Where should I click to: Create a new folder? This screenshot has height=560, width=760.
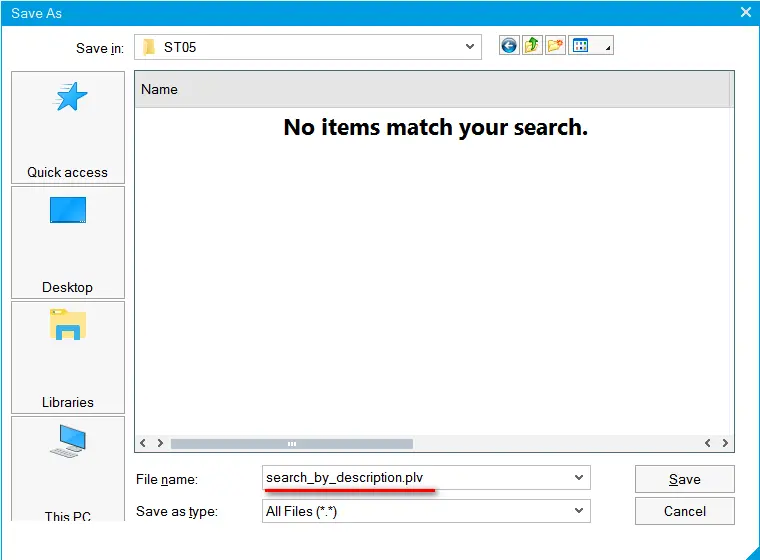(555, 46)
